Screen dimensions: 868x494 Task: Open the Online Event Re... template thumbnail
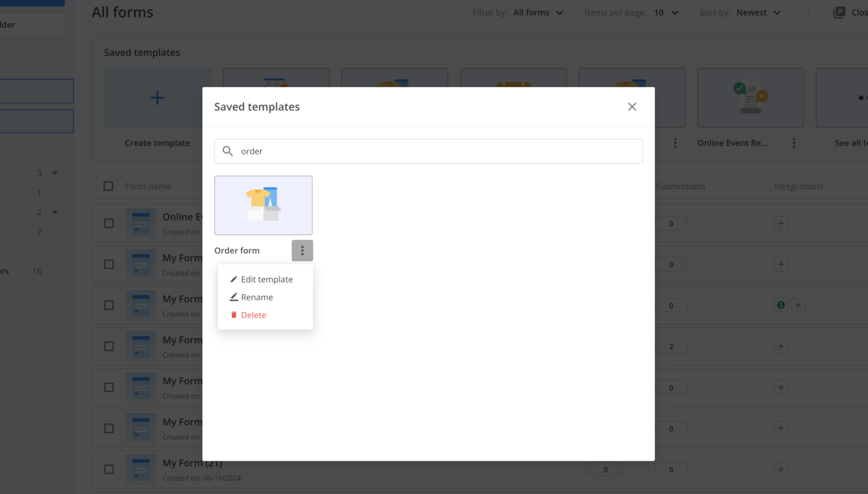pyautogui.click(x=750, y=98)
